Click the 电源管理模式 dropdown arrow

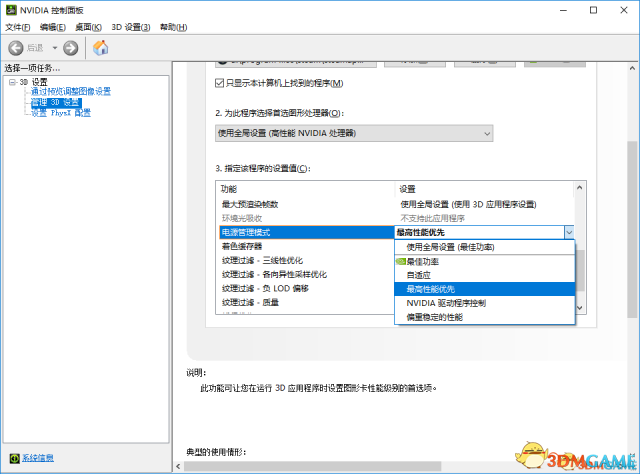tap(568, 231)
